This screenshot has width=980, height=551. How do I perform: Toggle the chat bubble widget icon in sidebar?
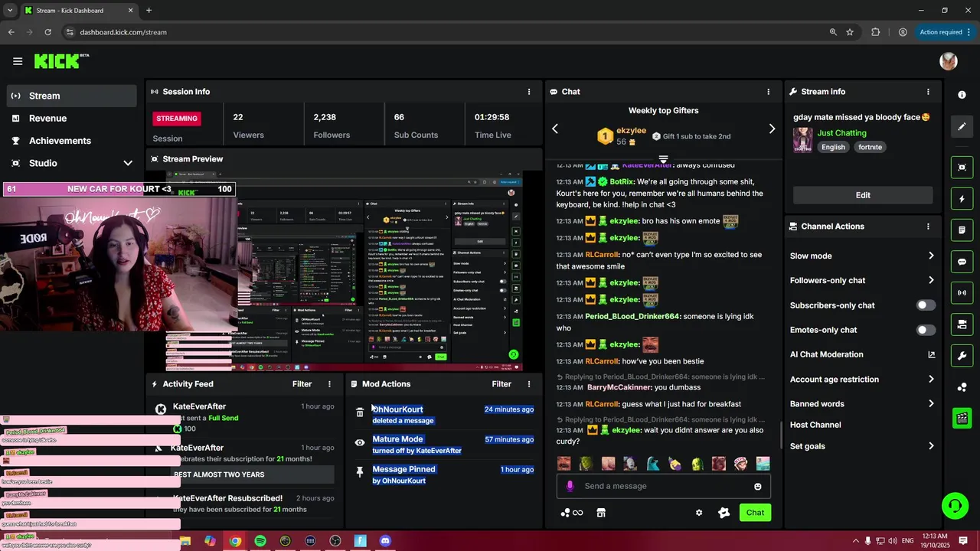pos(962,262)
